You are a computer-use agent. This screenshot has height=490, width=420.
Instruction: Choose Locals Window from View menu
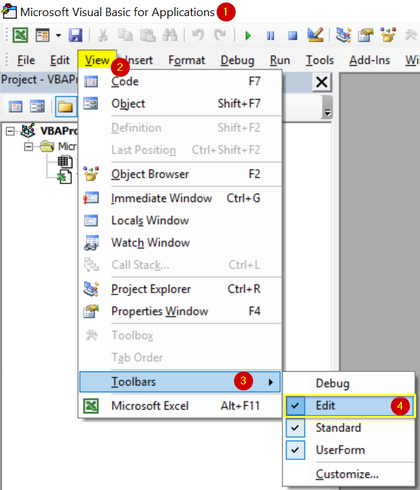tap(180, 220)
